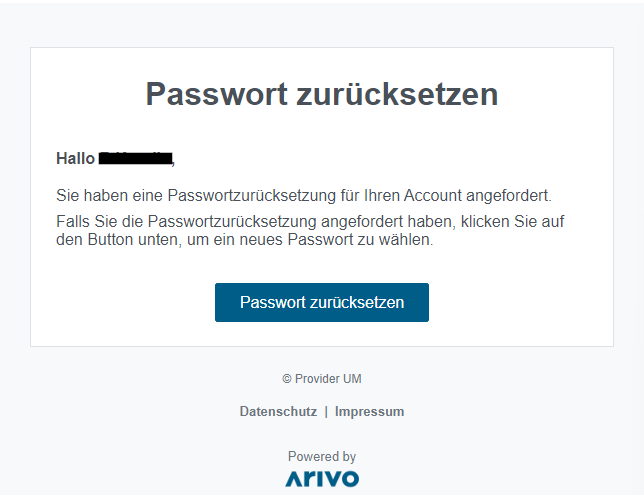Click the Hallo greeting word
Image resolution: width=644 pixels, height=495 pixels.
click(x=75, y=159)
